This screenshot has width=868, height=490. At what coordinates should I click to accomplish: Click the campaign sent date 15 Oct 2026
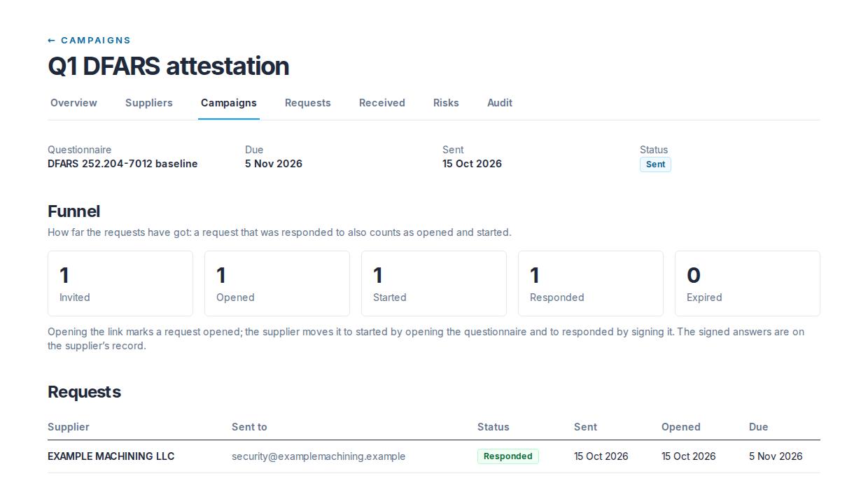point(472,164)
